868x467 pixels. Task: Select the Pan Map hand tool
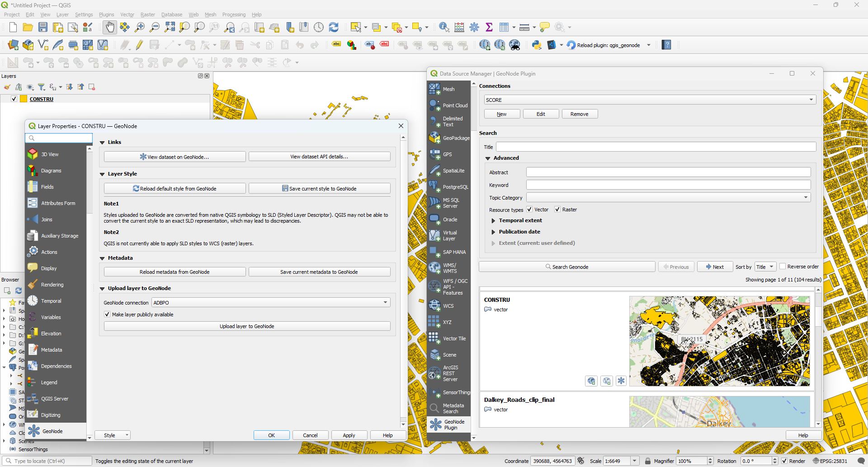[109, 27]
